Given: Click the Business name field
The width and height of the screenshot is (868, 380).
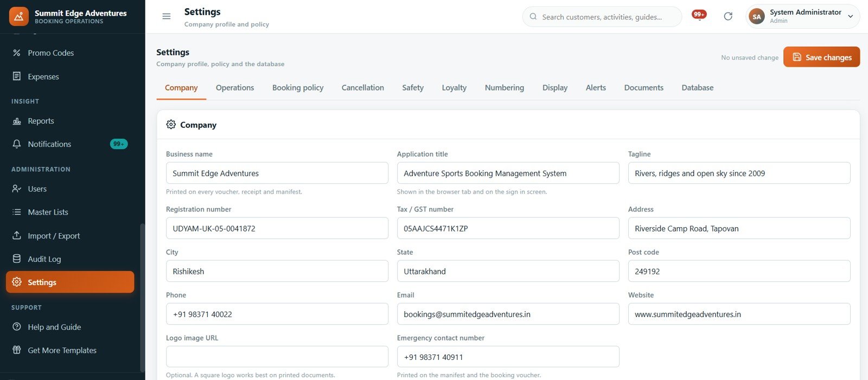Looking at the screenshot, I should (x=277, y=173).
